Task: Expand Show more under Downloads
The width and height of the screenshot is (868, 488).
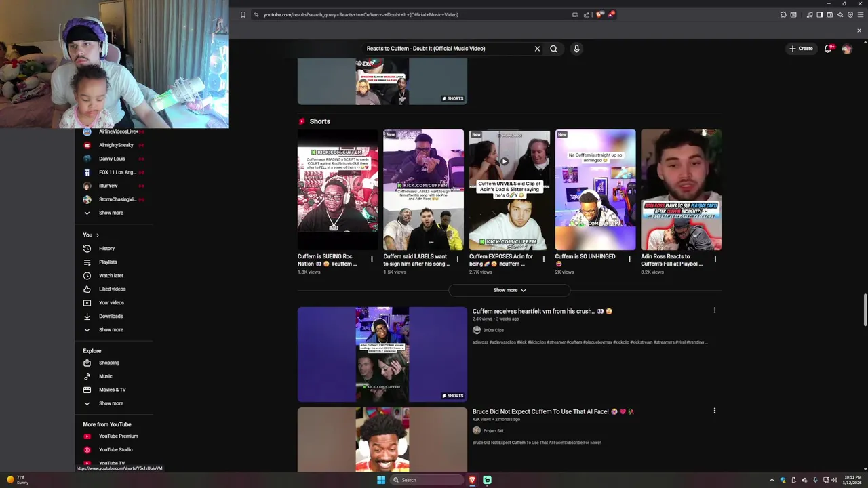Action: (x=111, y=330)
